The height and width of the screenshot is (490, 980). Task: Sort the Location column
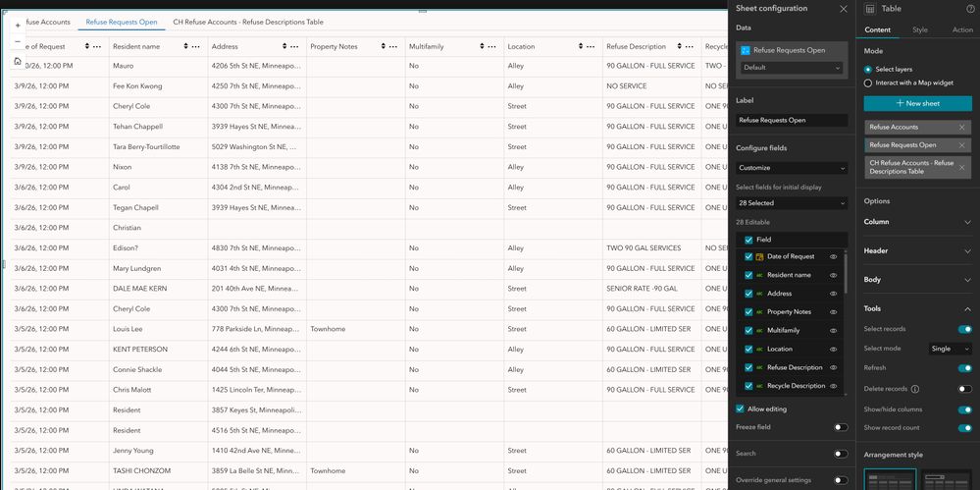tap(581, 46)
